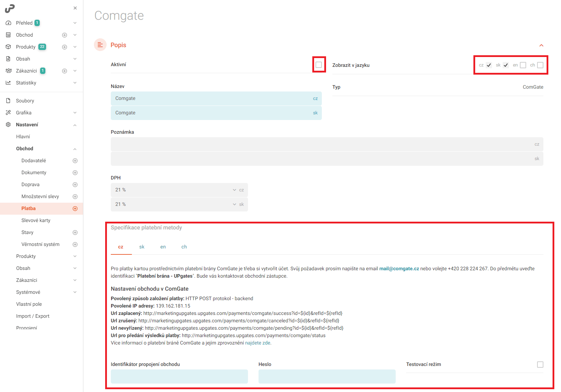
Task: Enable the ch language checkbox
Action: tap(540, 65)
